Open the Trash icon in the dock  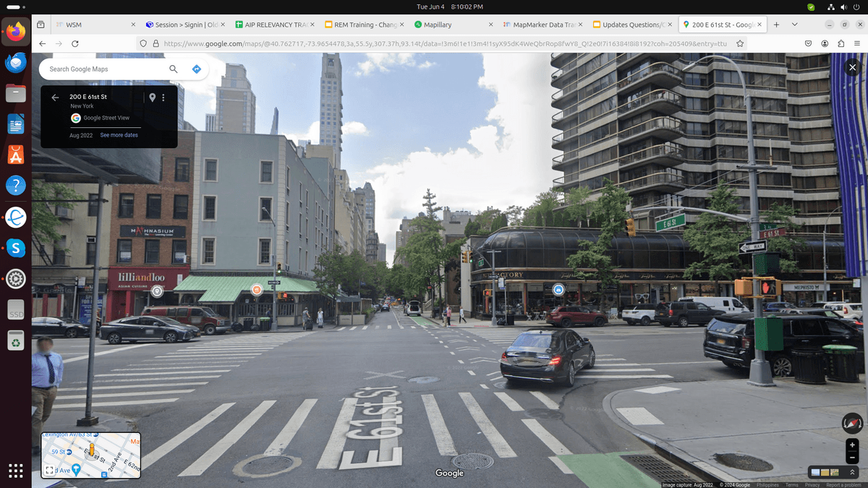[15, 340]
